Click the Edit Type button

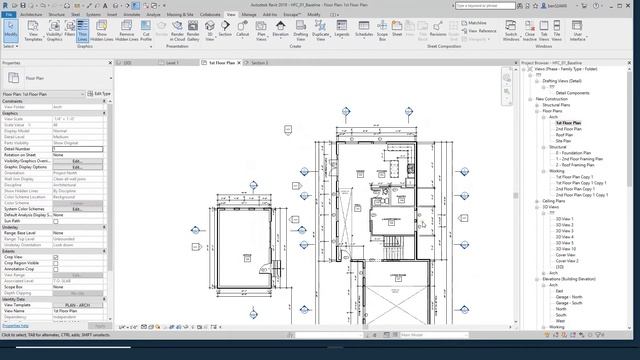click(x=99, y=94)
